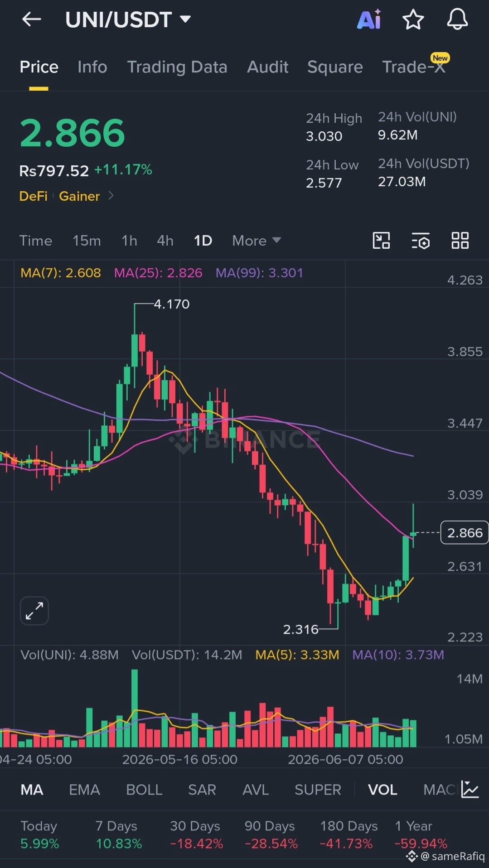Tap the 24h Low value 2.577
This screenshot has width=489, height=868.
(x=324, y=183)
